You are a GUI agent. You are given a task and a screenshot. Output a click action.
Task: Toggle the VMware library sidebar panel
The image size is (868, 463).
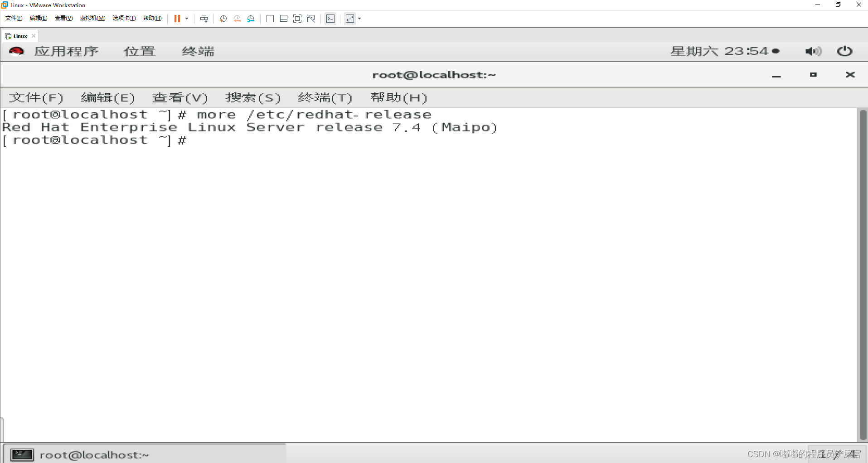(270, 19)
